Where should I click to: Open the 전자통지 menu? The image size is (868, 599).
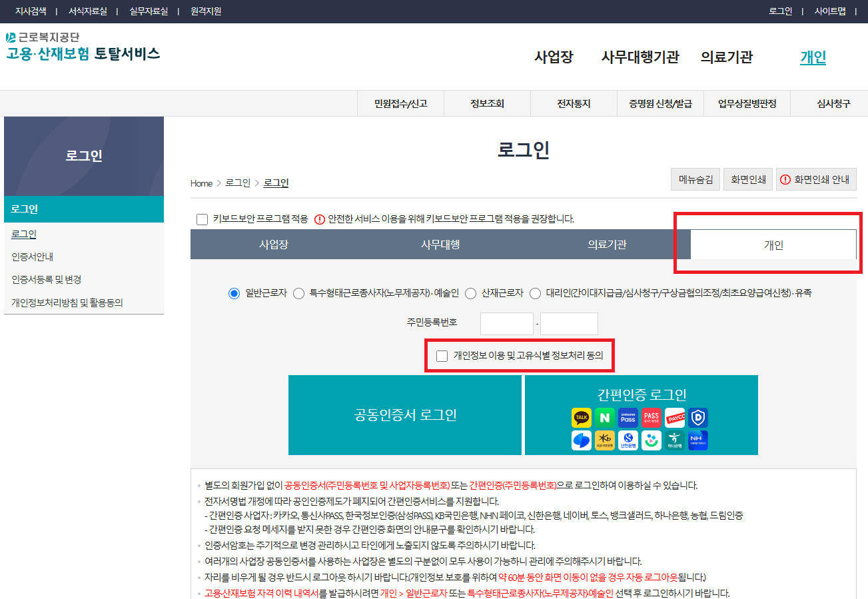pyautogui.click(x=574, y=103)
